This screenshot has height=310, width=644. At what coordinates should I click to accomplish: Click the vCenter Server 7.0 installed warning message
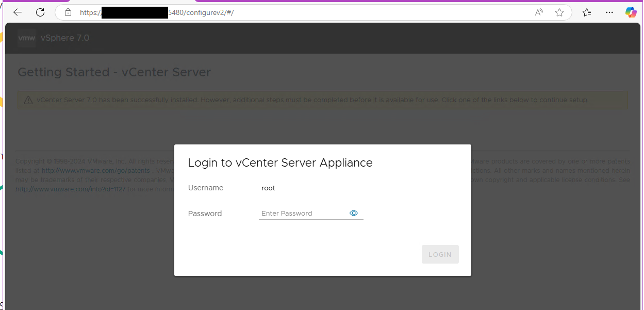pyautogui.click(x=312, y=100)
